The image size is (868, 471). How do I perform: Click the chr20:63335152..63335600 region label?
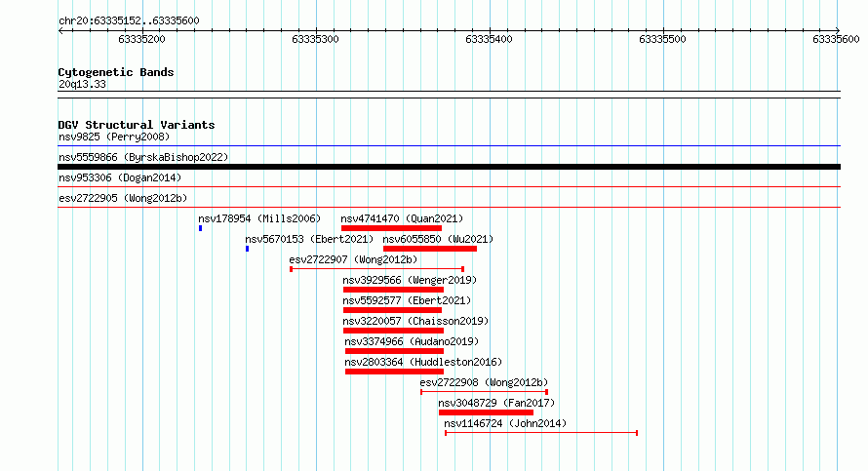coord(129,21)
